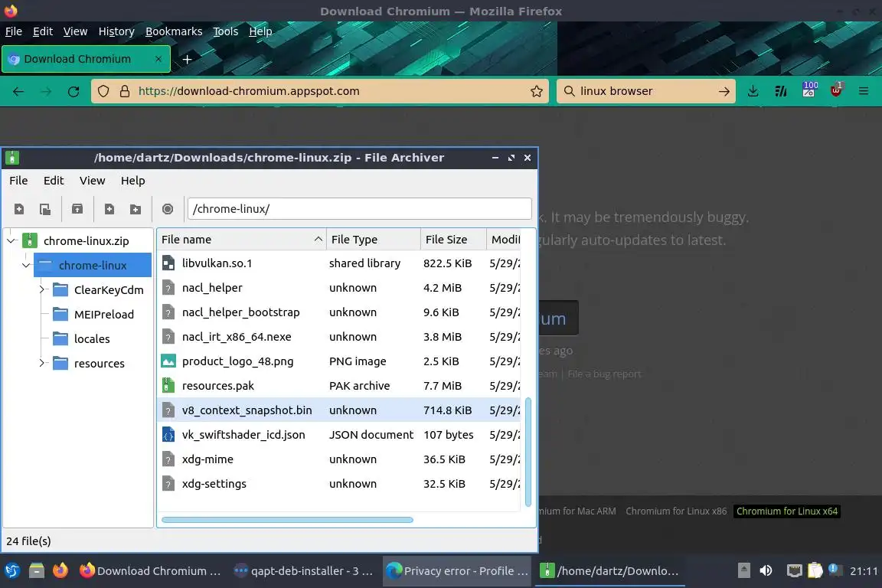Select MEIPreload folder in tree
Screen dimensions: 882x588
[x=104, y=315]
